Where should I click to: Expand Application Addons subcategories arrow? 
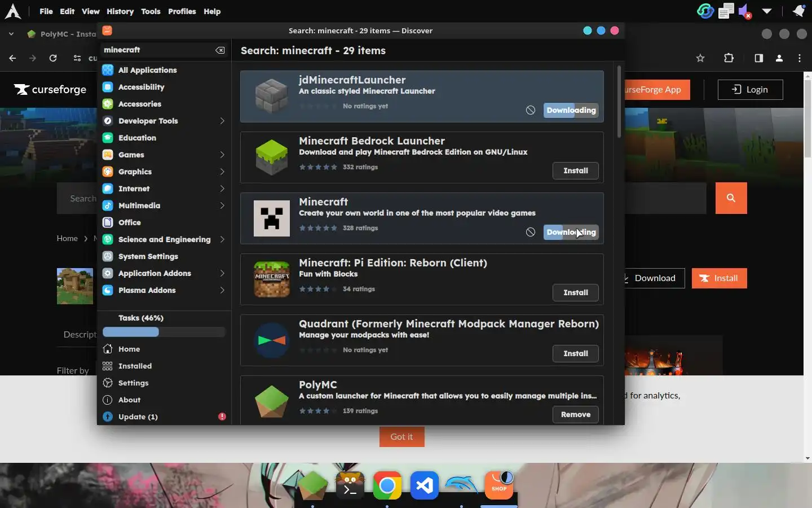click(222, 273)
